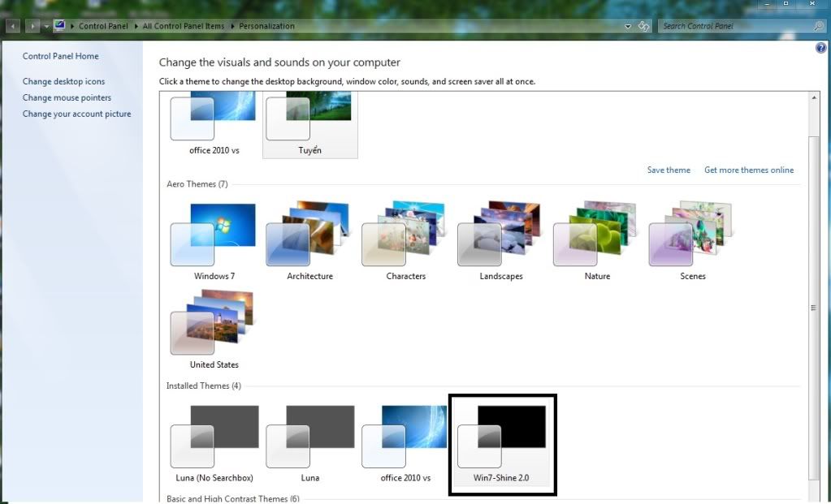Open Change mouse pointers
Viewport: 831px width, 504px height.
pos(67,97)
